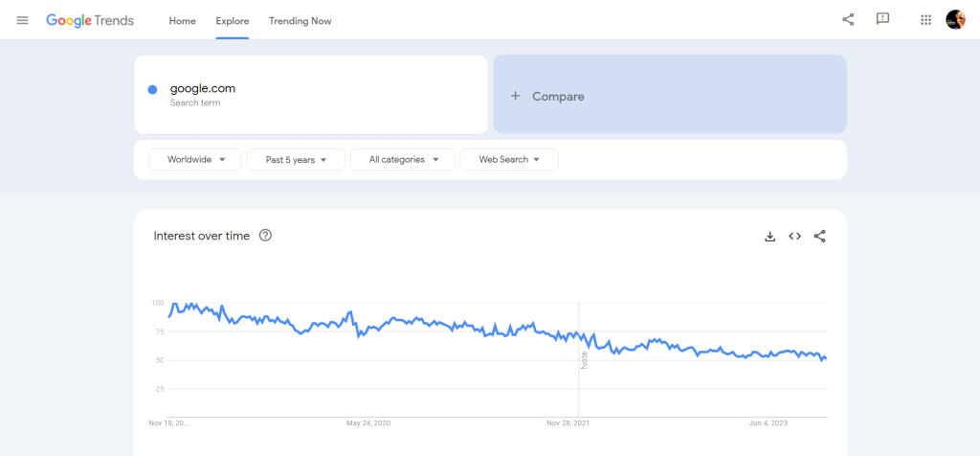Screen dimensions: 980x456
Task: Expand the All categories dropdown
Action: 403,160
